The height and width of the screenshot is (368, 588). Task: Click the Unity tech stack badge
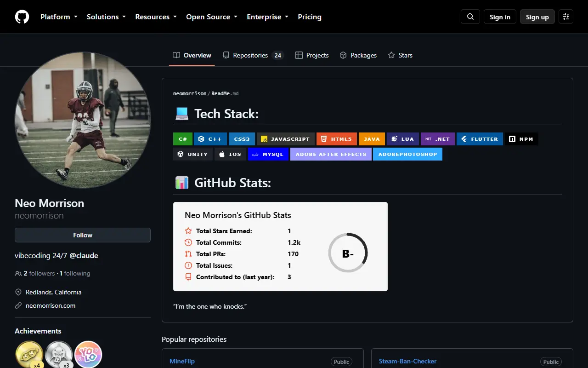[x=193, y=154]
